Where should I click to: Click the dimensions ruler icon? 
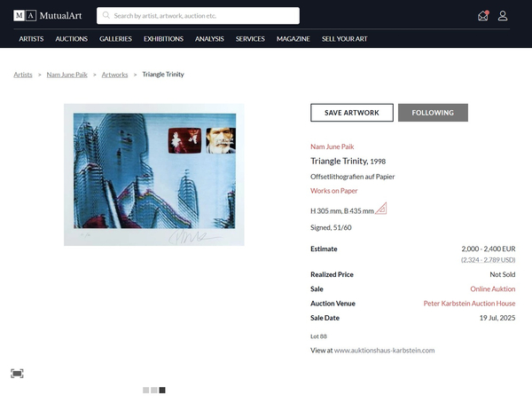(x=381, y=209)
